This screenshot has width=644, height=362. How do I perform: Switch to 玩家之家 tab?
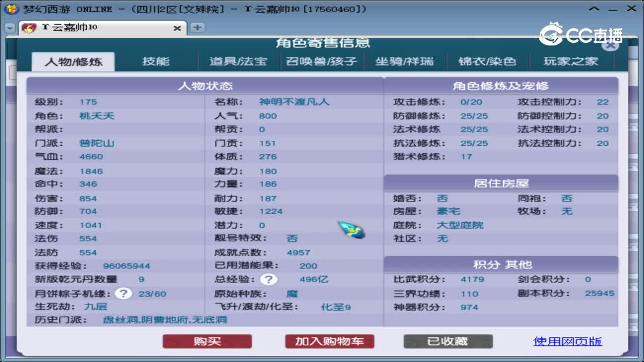pos(571,61)
